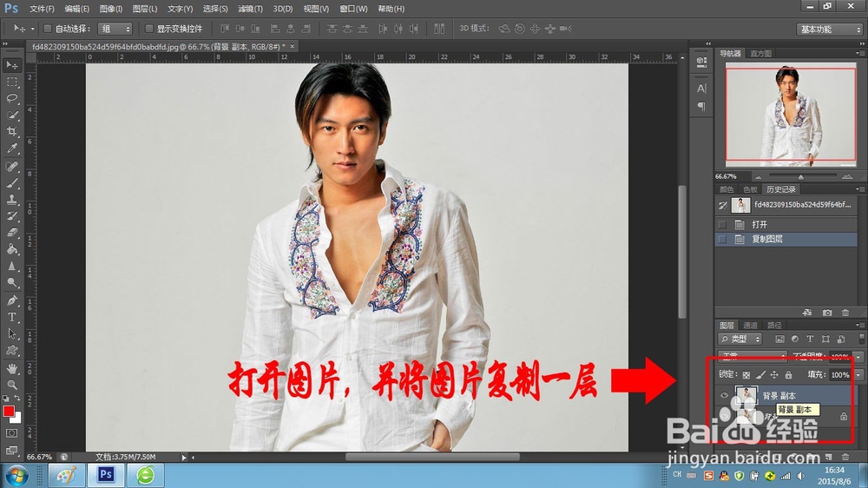Select the Quick Selection tool
The width and height of the screenshot is (868, 488).
tap(11, 115)
